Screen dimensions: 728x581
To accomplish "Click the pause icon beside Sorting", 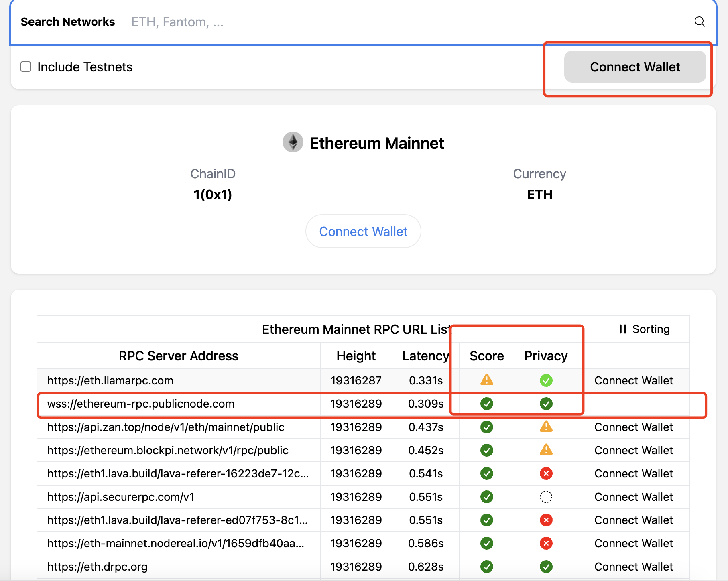I will [623, 329].
